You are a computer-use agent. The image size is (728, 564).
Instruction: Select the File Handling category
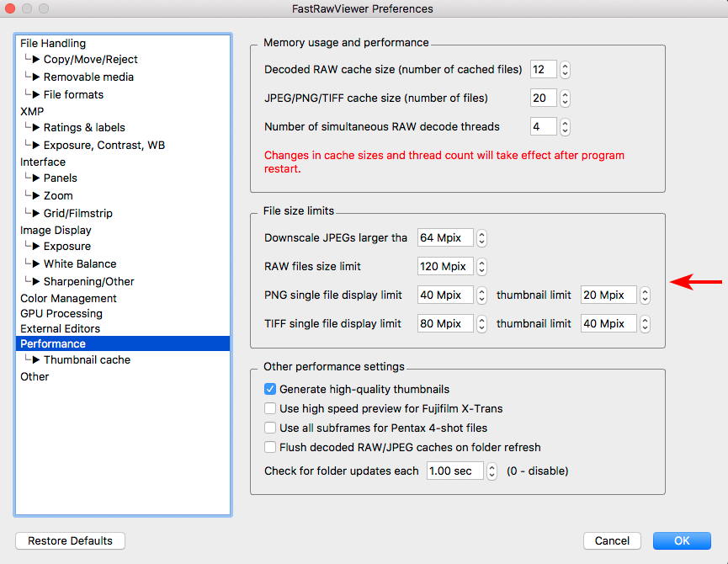[x=53, y=43]
